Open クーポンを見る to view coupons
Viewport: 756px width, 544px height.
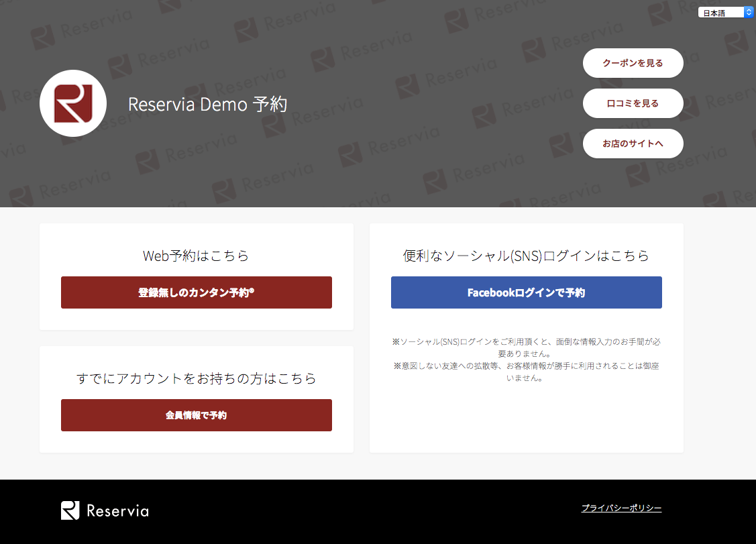[x=633, y=62]
